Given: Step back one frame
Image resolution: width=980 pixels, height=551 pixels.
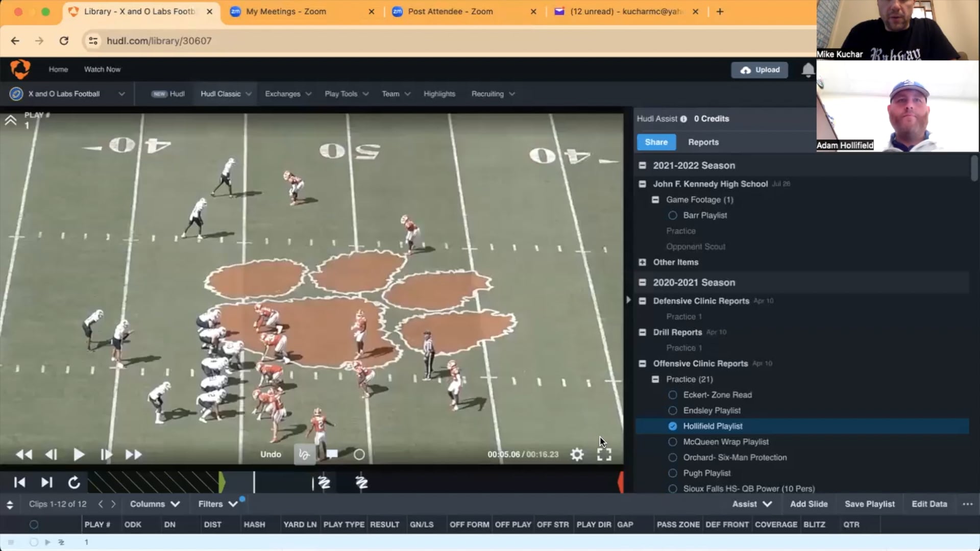Looking at the screenshot, I should point(51,454).
